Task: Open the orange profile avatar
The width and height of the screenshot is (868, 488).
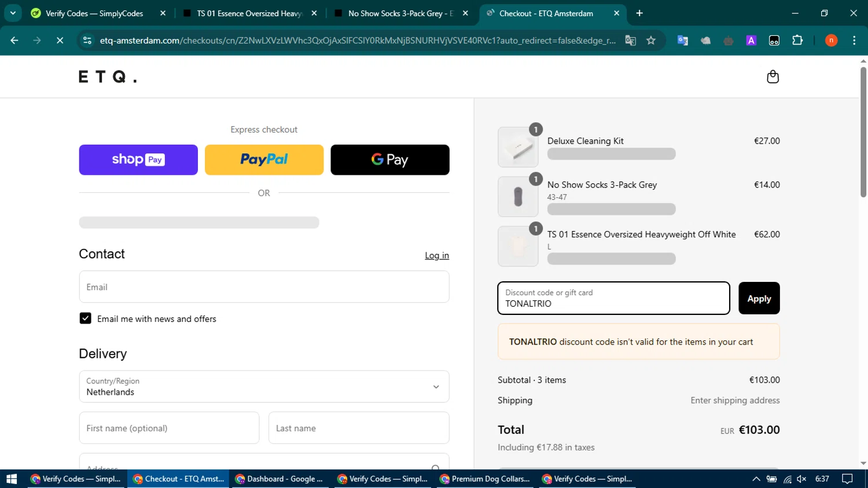Action: coord(831,40)
